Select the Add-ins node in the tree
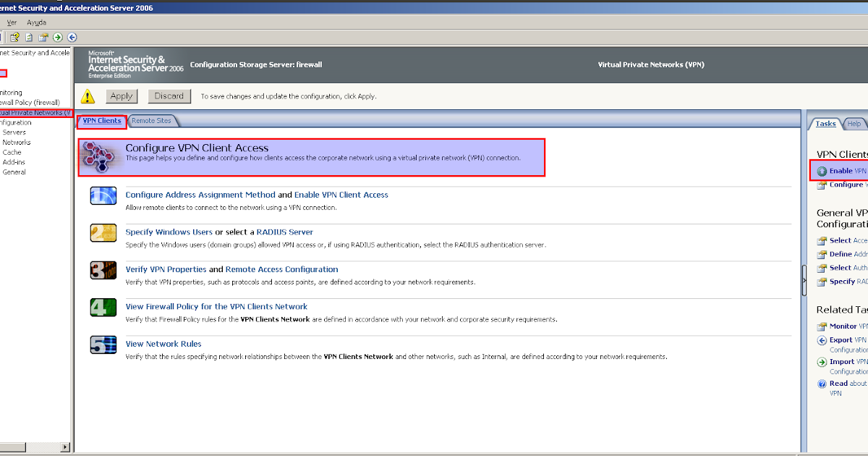This screenshot has height=456, width=868. [x=14, y=162]
